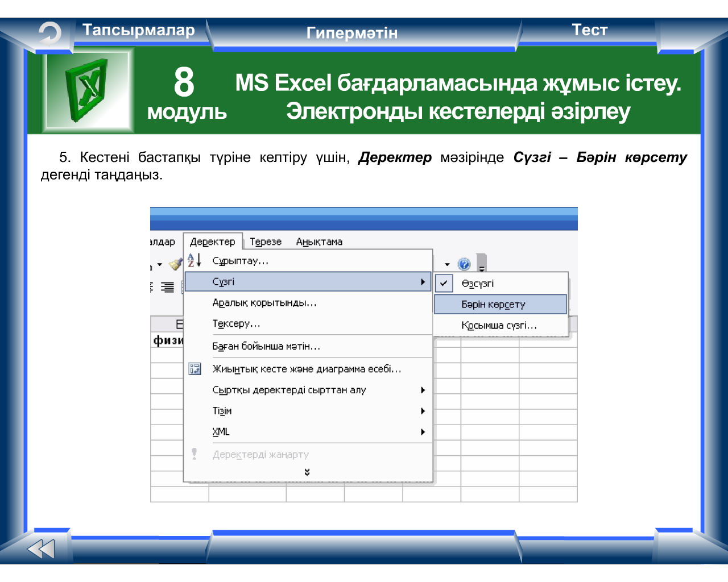Expand the Сүзгі submenu arrow
Image resolution: width=728 pixels, height=582 pixels.
tap(423, 282)
